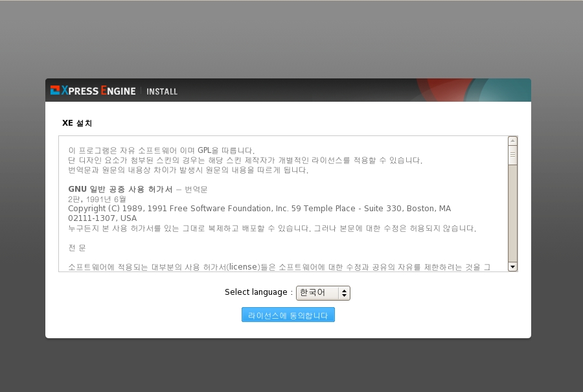Click the 'GNU 일반 공중 사용 허가서' heading

[120, 189]
